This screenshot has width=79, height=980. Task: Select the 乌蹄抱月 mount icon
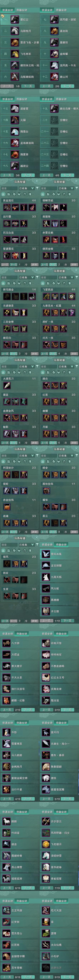[14, 31]
